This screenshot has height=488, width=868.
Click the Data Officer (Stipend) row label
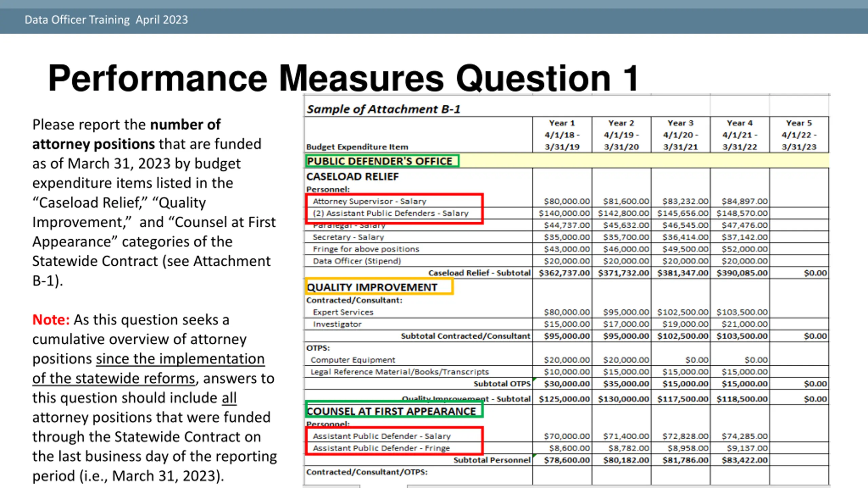coord(357,261)
